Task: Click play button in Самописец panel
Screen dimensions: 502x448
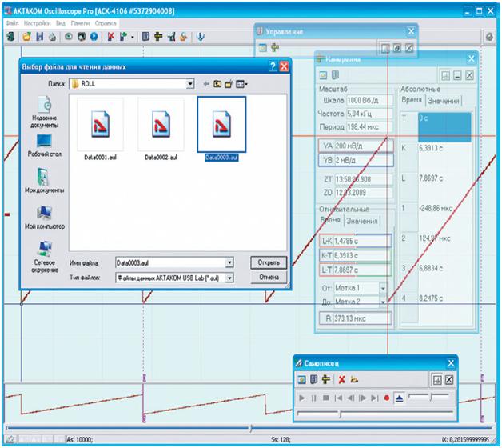Action: pos(301,398)
